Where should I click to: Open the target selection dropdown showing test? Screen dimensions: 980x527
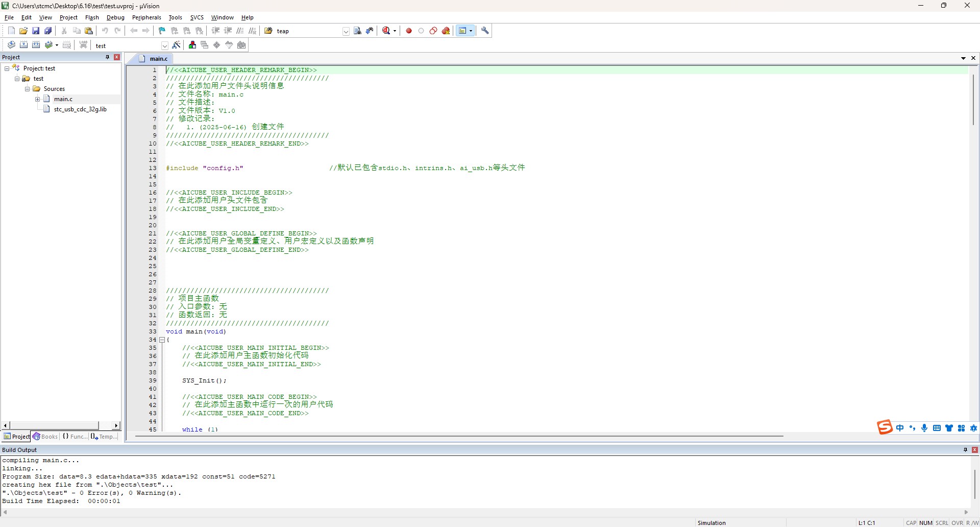click(164, 46)
